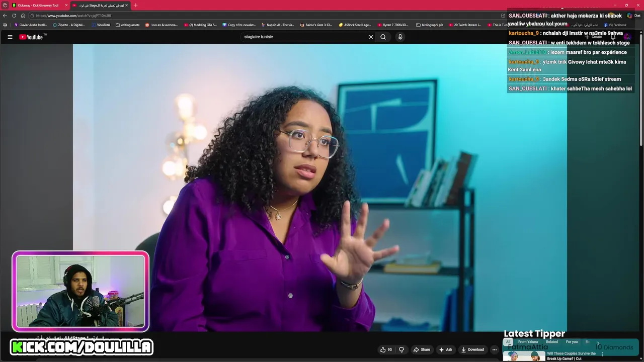Open the Ryzen 7 7800x3D bookmark
The width and height of the screenshot is (644, 362).
pos(393,25)
